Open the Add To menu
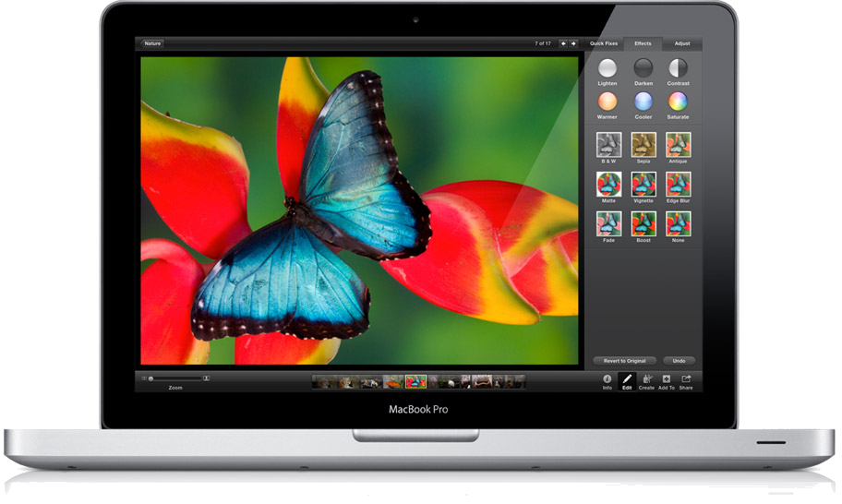 [667, 381]
